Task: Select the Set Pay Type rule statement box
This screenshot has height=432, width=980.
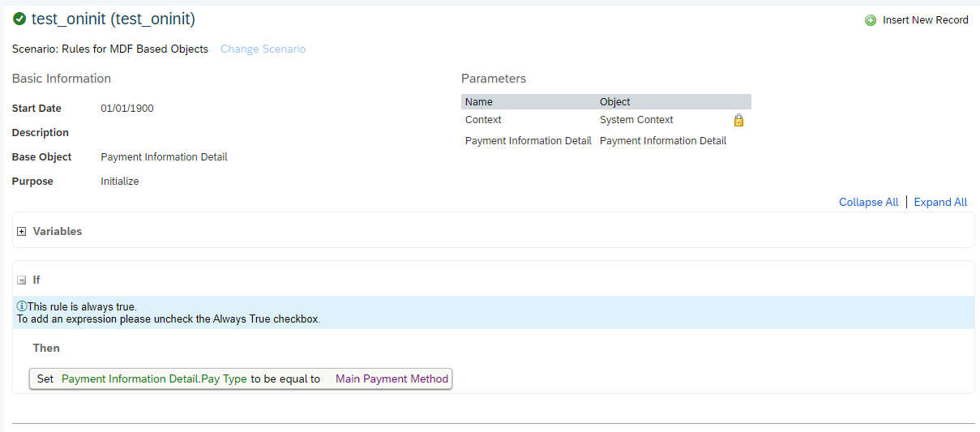Action: pyautogui.click(x=241, y=379)
